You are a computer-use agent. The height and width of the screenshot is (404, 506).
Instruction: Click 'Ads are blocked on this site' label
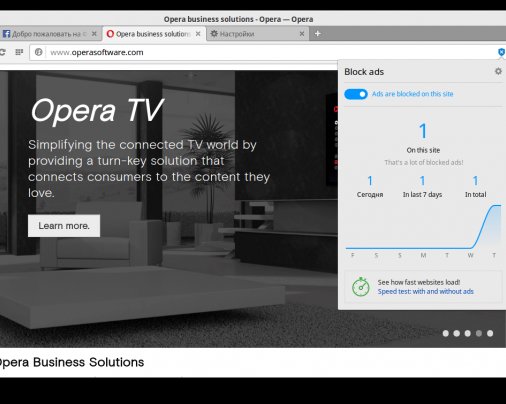point(413,94)
